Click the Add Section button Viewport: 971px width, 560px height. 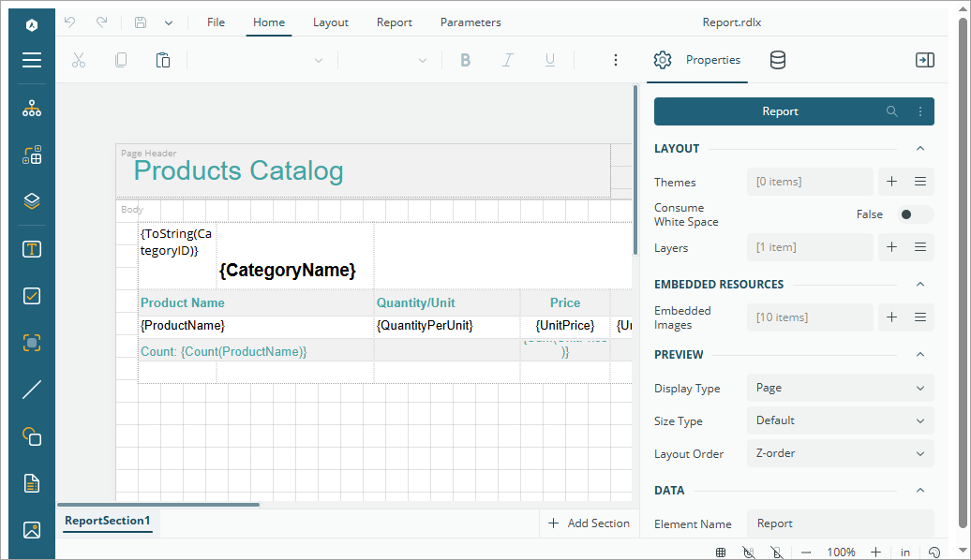590,523
